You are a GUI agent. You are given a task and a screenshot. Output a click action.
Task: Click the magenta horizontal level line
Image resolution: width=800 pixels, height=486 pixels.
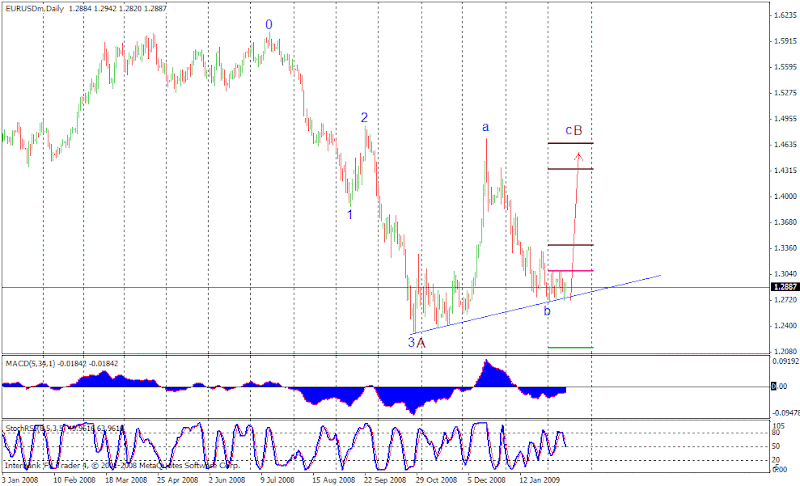click(570, 271)
